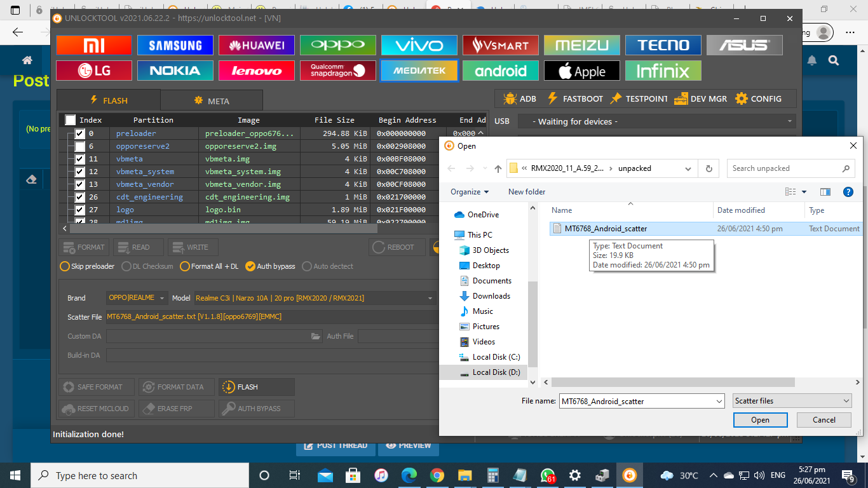Click the FLASH action button

coord(257,387)
